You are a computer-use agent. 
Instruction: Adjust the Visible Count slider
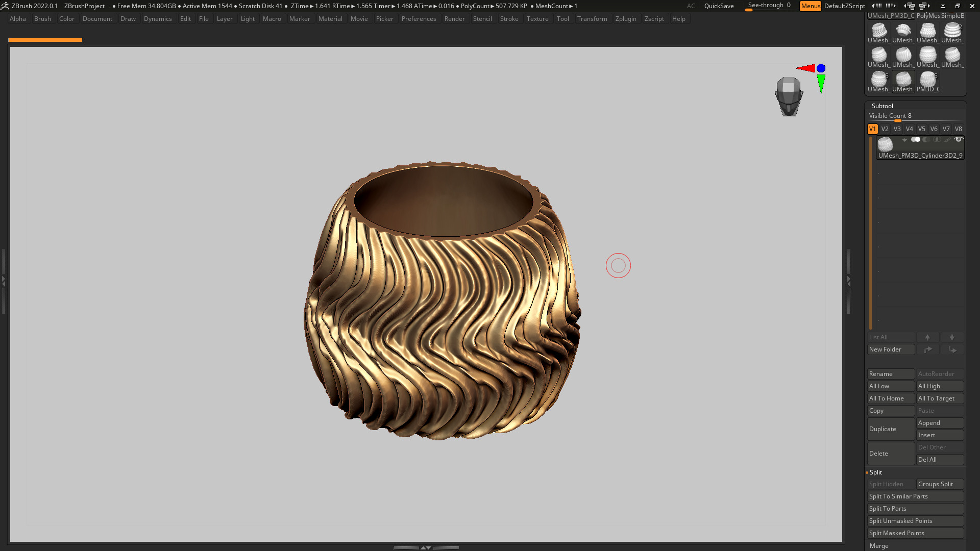pyautogui.click(x=915, y=116)
